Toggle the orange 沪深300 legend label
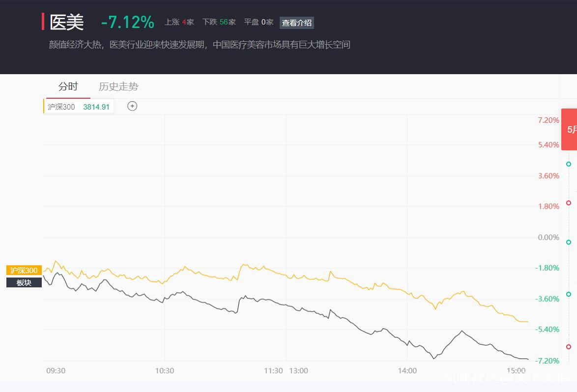Screen dimensions: 577x392 pyautogui.click(x=24, y=271)
